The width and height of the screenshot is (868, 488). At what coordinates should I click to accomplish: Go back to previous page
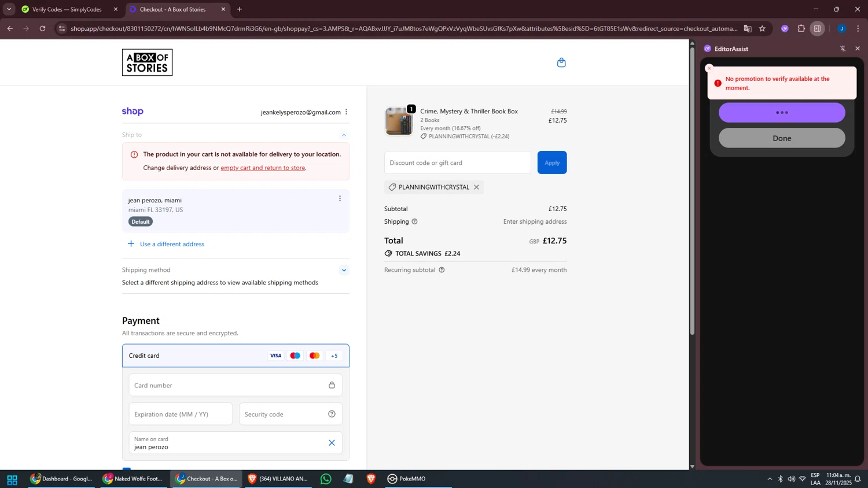10,28
